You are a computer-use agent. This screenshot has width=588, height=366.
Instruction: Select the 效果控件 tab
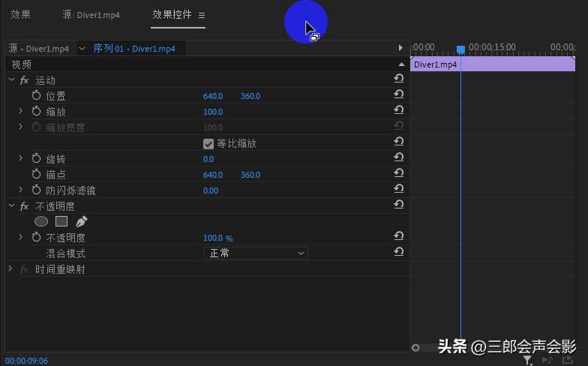pyautogui.click(x=172, y=15)
